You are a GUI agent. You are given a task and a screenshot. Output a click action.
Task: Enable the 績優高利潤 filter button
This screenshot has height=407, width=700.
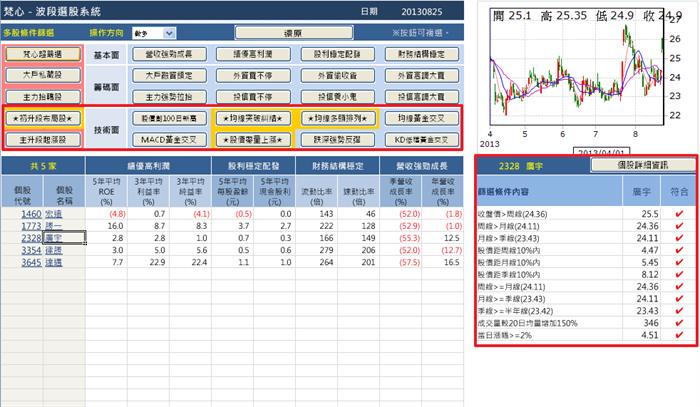pyautogui.click(x=253, y=54)
